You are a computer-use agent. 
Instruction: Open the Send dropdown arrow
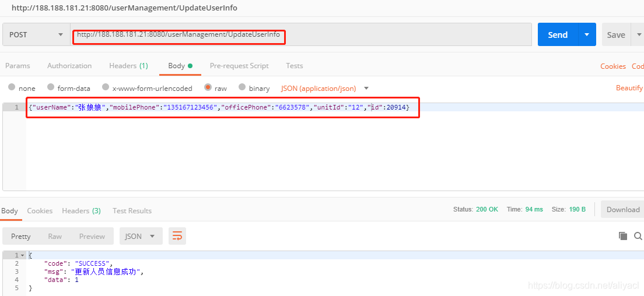tap(587, 35)
